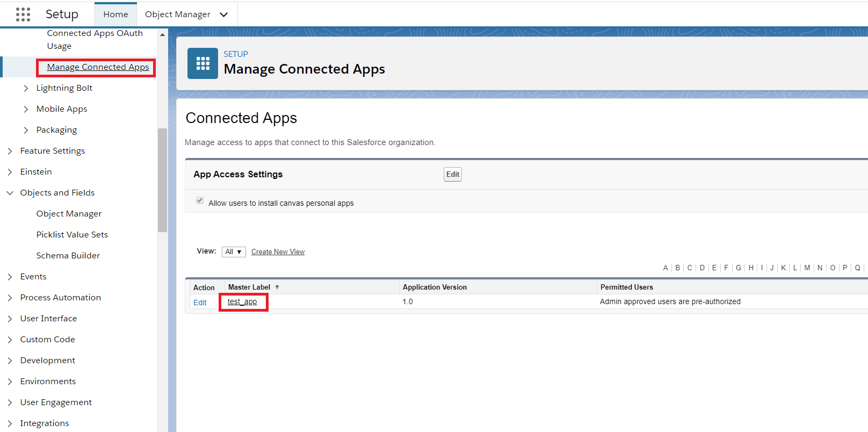Click Edit link for test_app row
Image resolution: width=868 pixels, height=432 pixels.
[200, 303]
